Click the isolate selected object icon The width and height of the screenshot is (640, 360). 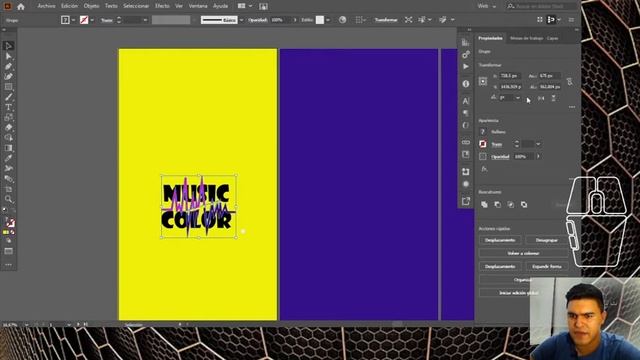click(x=408, y=20)
